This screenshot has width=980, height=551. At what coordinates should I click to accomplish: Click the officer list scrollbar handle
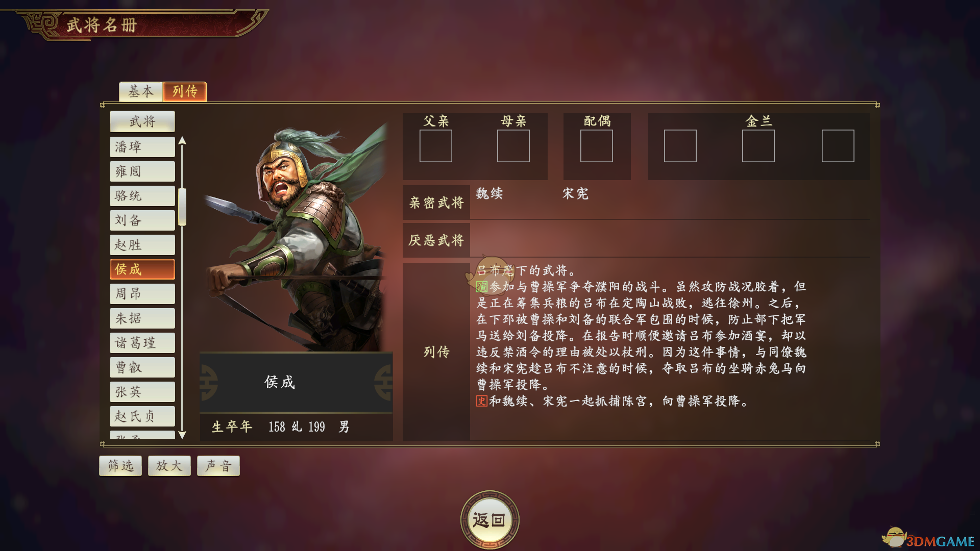182,207
